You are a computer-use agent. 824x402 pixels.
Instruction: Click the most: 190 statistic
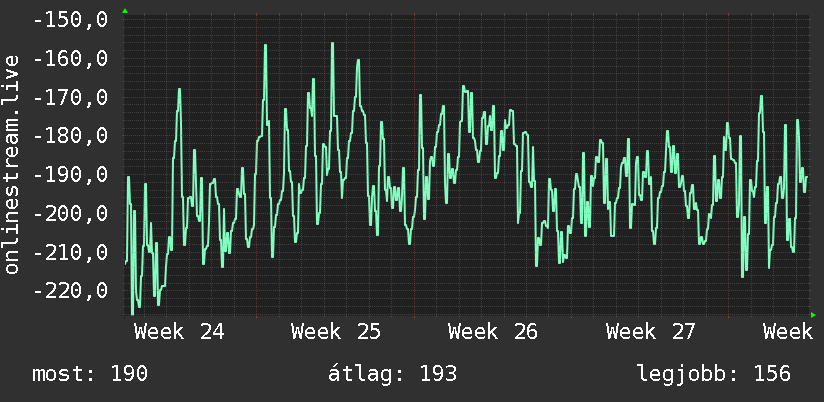tap(90, 374)
